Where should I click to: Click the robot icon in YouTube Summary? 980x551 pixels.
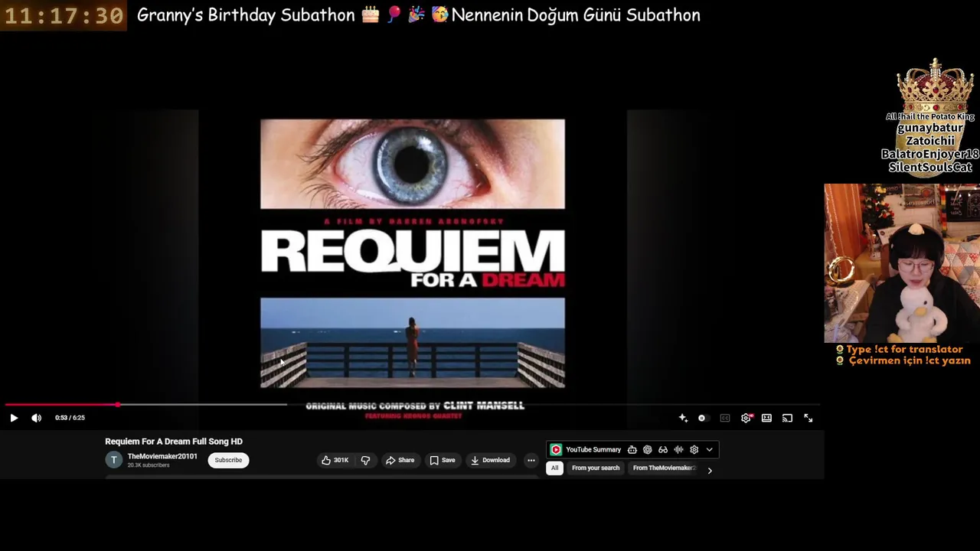(x=632, y=450)
